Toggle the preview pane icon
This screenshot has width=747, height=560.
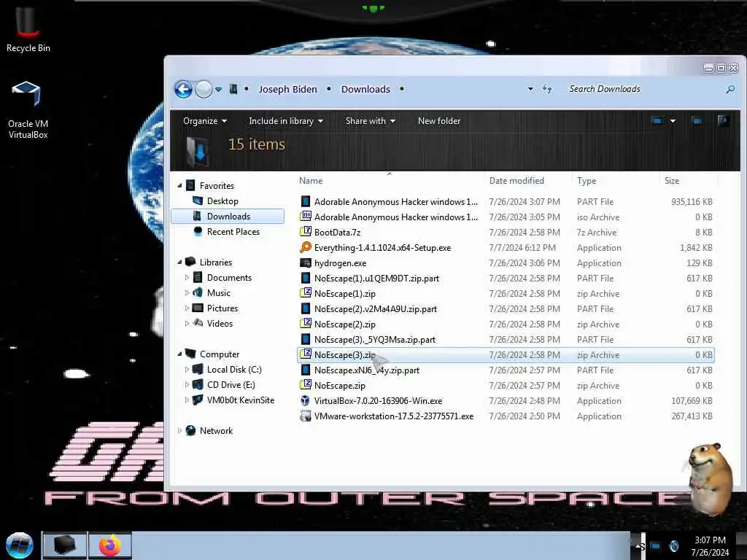click(697, 121)
